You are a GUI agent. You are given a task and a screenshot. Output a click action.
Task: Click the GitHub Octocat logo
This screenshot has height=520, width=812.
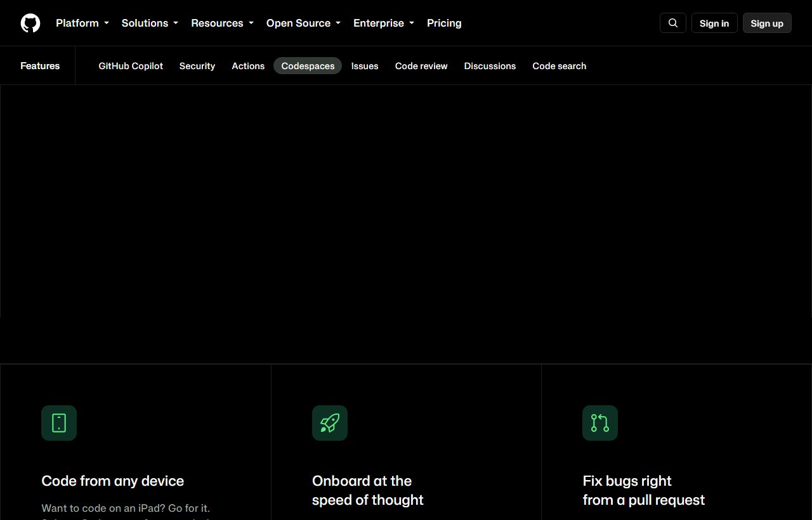click(x=30, y=23)
